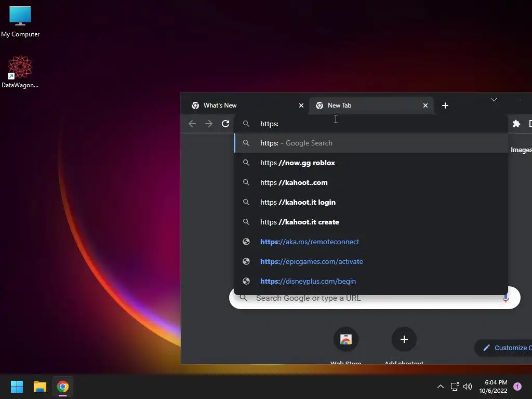Close the What's New tab
The image size is (532, 399).
pyautogui.click(x=301, y=105)
